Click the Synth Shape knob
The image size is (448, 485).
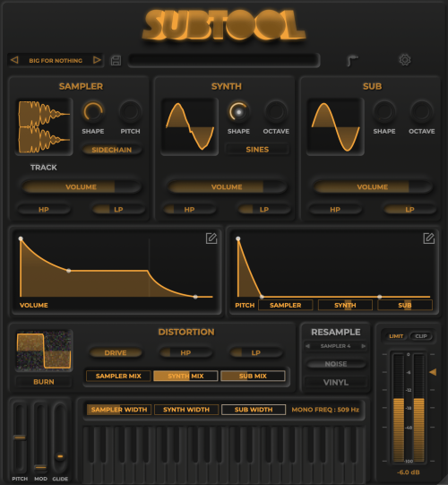[x=238, y=112]
